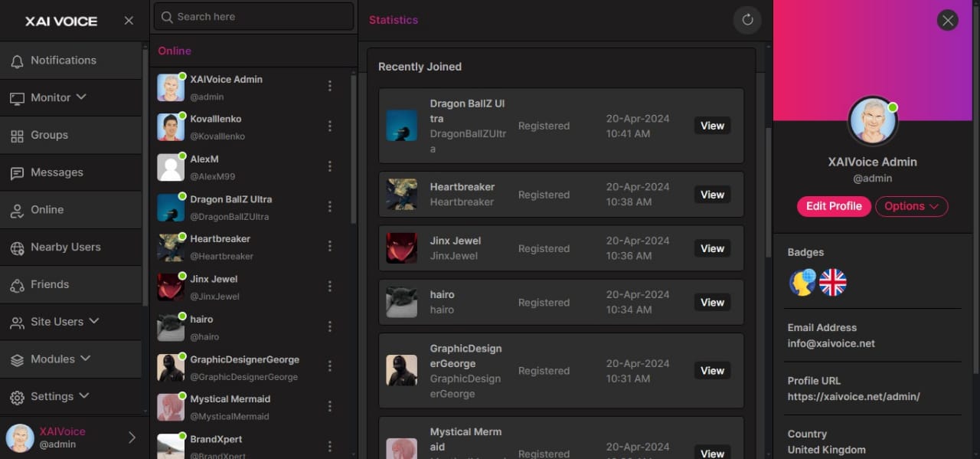The height and width of the screenshot is (459, 980).
Task: Click the search magnifier icon
Action: [x=166, y=16]
